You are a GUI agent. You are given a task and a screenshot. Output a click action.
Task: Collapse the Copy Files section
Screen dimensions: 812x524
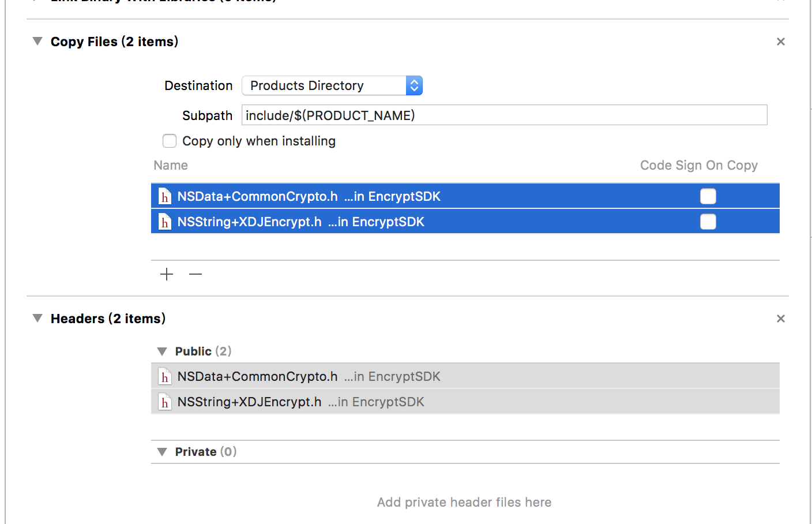[x=37, y=42]
